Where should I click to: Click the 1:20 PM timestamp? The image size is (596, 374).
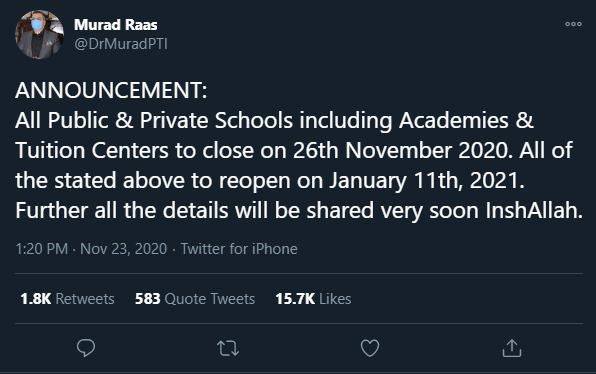pyautogui.click(x=41, y=249)
